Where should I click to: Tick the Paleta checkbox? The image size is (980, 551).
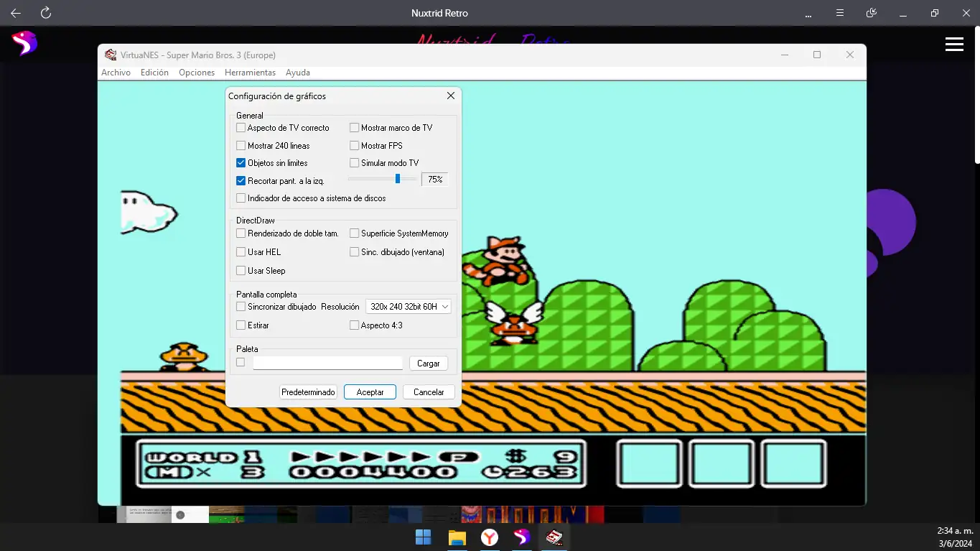[x=241, y=362]
